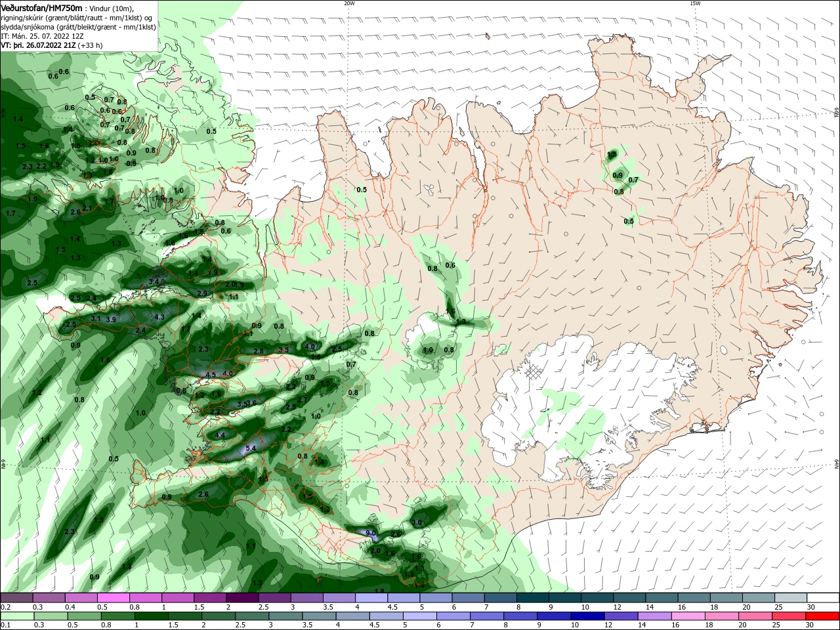Click the cross-hatched marker on the glacier
This screenshot has width=840, height=630.
(534, 372)
